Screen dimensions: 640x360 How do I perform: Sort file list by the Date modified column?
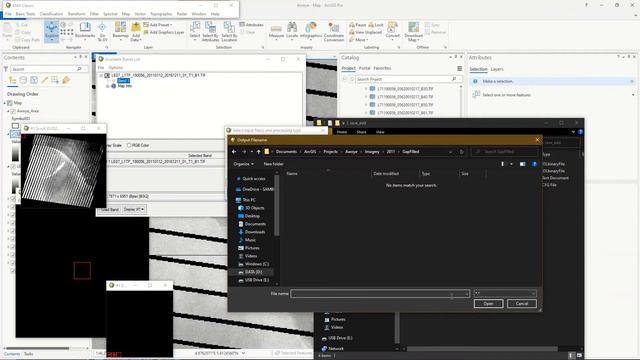click(386, 174)
